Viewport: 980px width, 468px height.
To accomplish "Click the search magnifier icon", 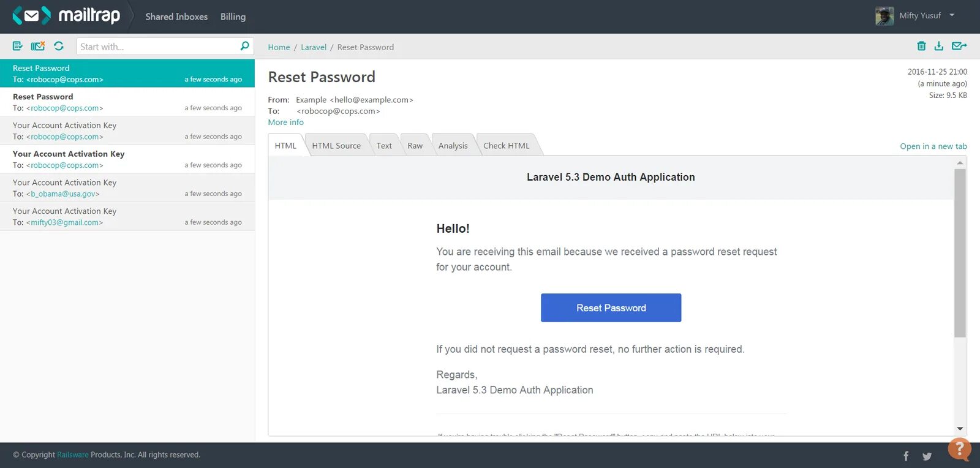I will pos(244,46).
